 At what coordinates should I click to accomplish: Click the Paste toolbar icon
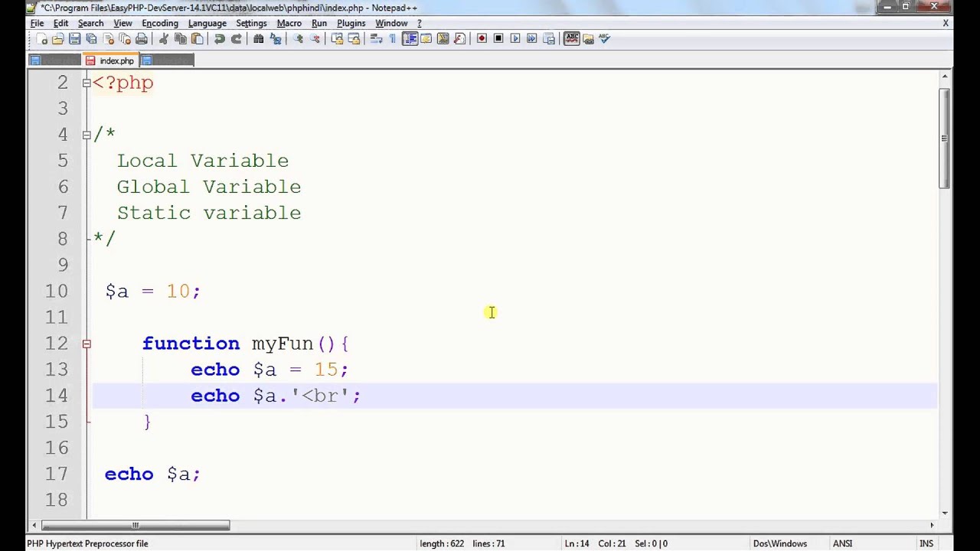click(x=197, y=39)
